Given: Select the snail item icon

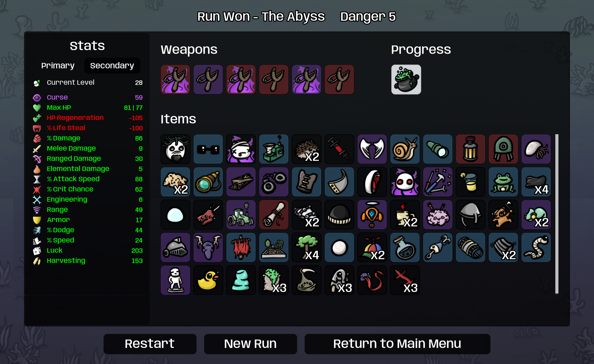Looking at the screenshot, I should point(405,149).
